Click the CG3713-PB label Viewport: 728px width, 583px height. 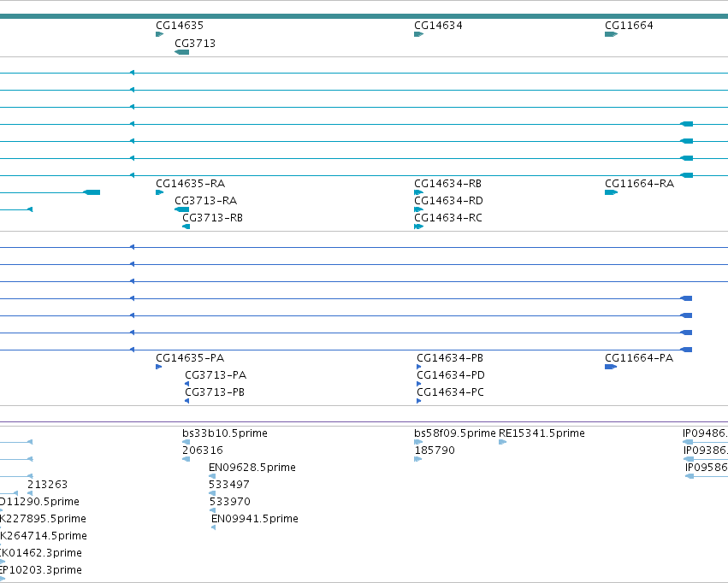tap(215, 392)
